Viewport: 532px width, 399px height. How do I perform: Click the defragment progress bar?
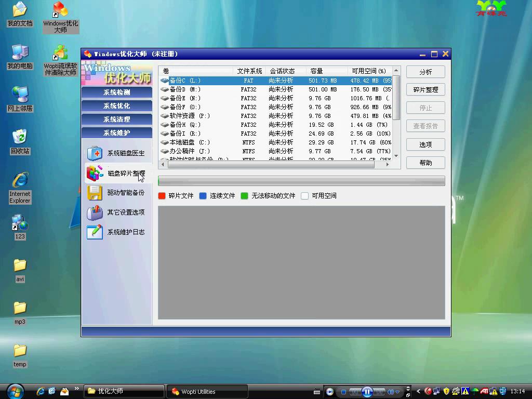(x=301, y=181)
